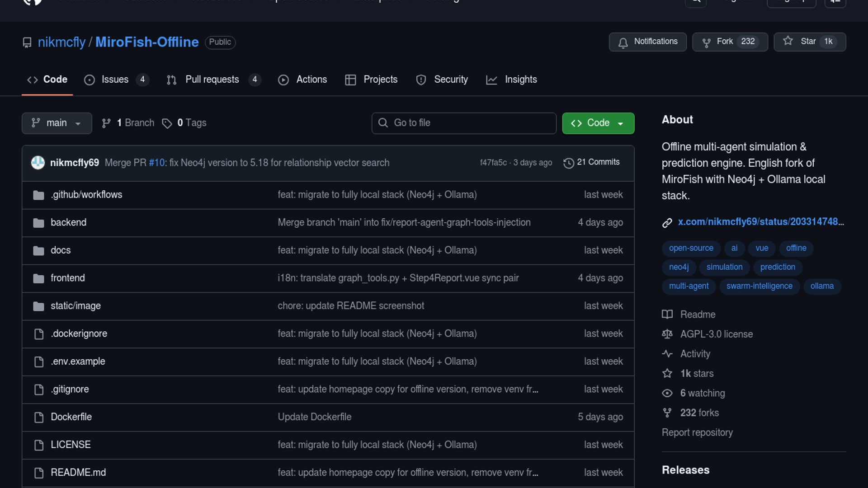Screen dimensions: 868x488
Task: Open the green Code dropdown
Action: click(x=598, y=123)
